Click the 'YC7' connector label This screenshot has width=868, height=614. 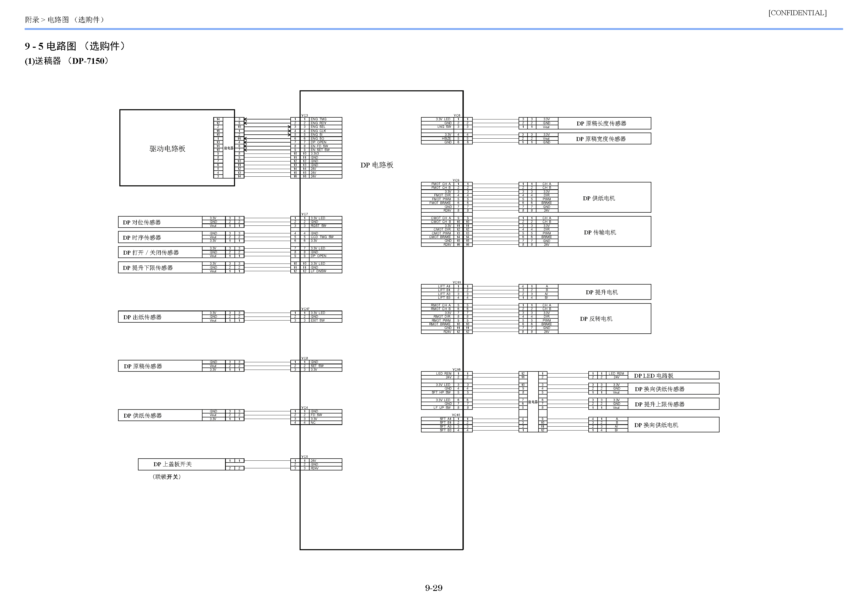(305, 214)
